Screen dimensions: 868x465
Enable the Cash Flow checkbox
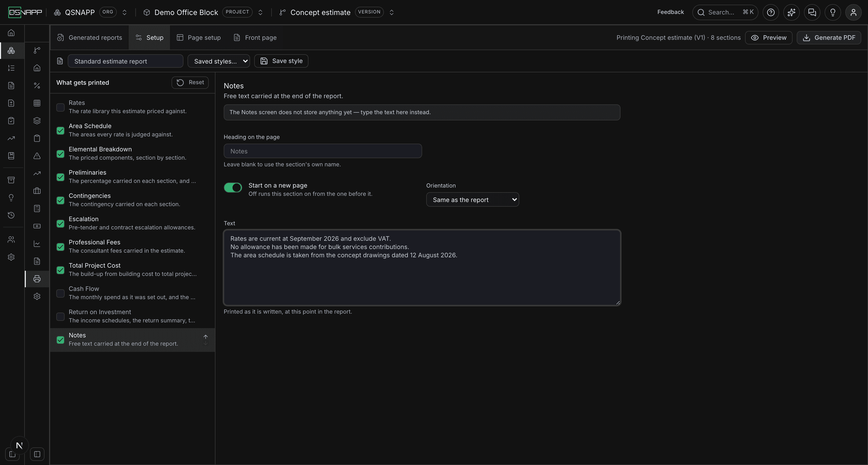pos(60,293)
